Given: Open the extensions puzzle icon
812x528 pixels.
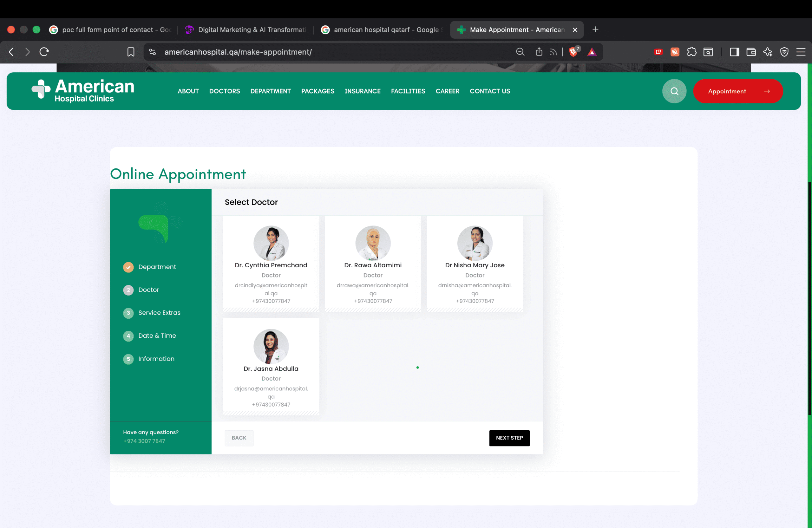Looking at the screenshot, I should [691, 52].
